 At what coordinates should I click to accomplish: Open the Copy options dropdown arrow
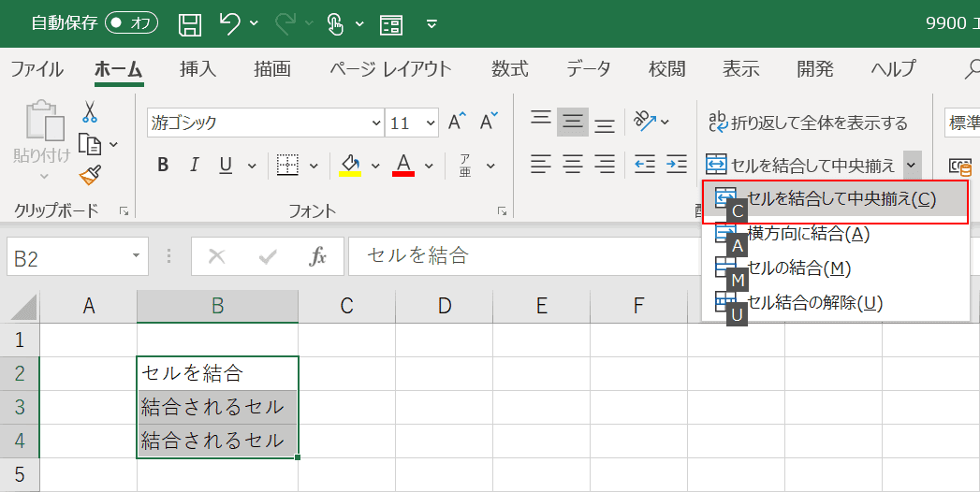coord(113,145)
